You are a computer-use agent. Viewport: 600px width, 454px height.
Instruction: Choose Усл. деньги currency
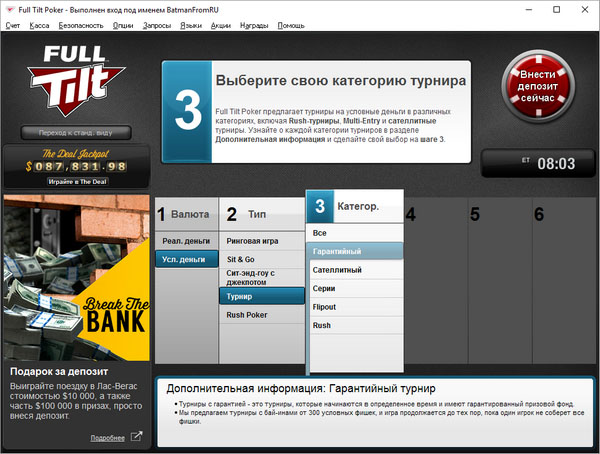(186, 259)
